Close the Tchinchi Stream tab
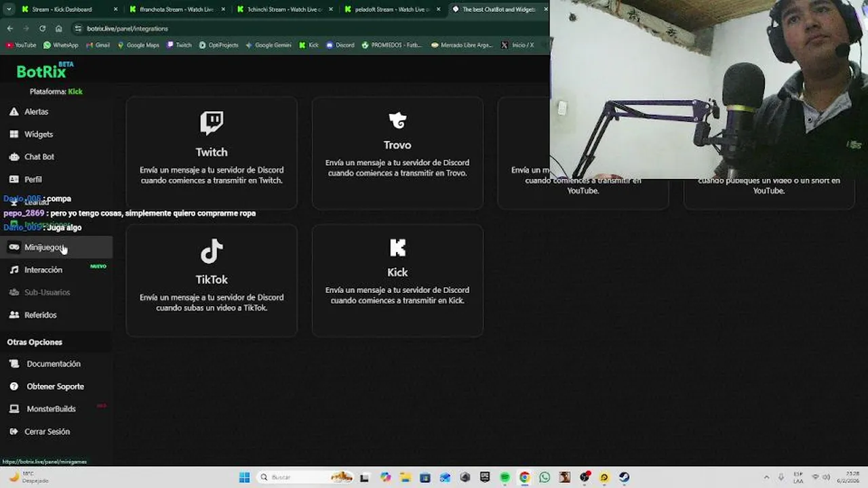The width and height of the screenshot is (868, 488). [x=331, y=9]
